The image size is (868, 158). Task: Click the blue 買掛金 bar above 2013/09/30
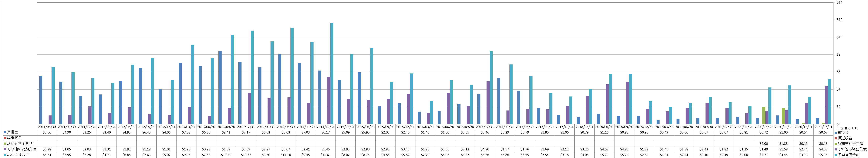220,87
